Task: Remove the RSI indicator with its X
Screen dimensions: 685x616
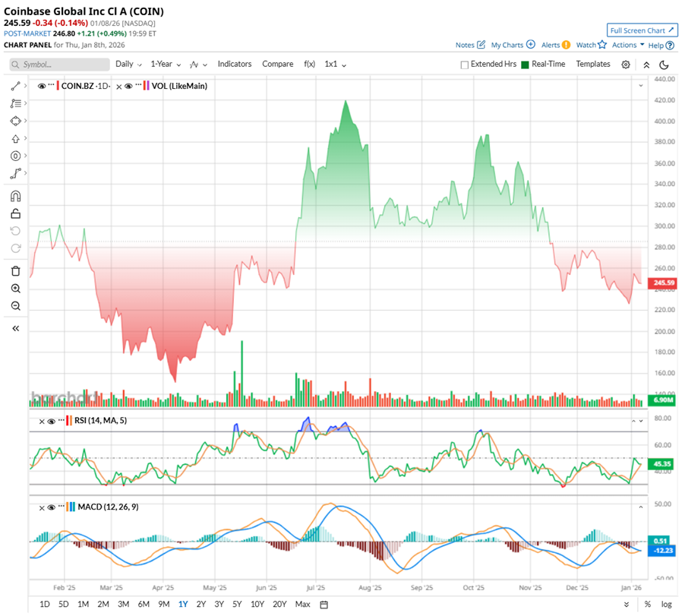Action: tap(42, 422)
